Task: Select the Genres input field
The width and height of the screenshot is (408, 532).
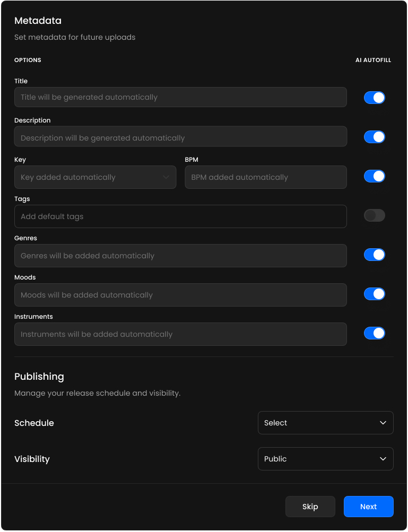Action: 180,256
